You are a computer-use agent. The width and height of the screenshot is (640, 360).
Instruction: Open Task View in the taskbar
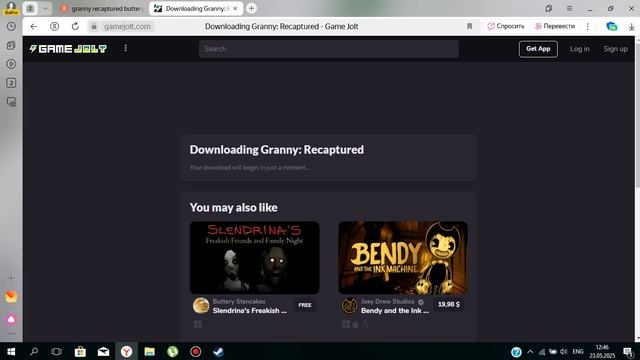56,351
